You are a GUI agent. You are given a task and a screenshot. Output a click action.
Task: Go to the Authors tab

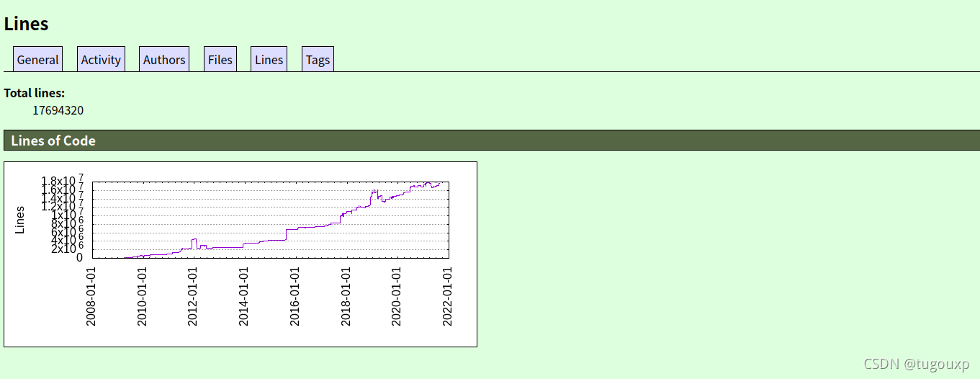(164, 60)
